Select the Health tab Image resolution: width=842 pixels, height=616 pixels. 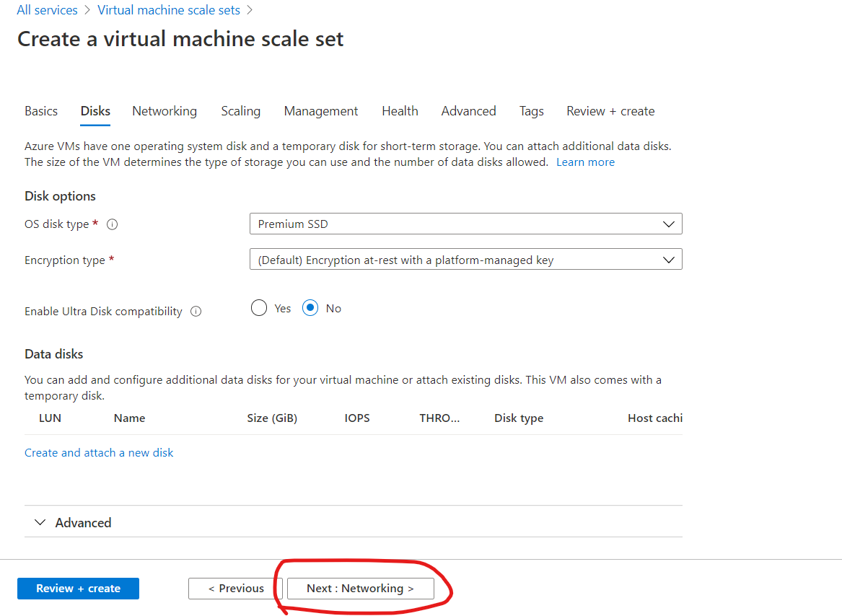tap(400, 110)
